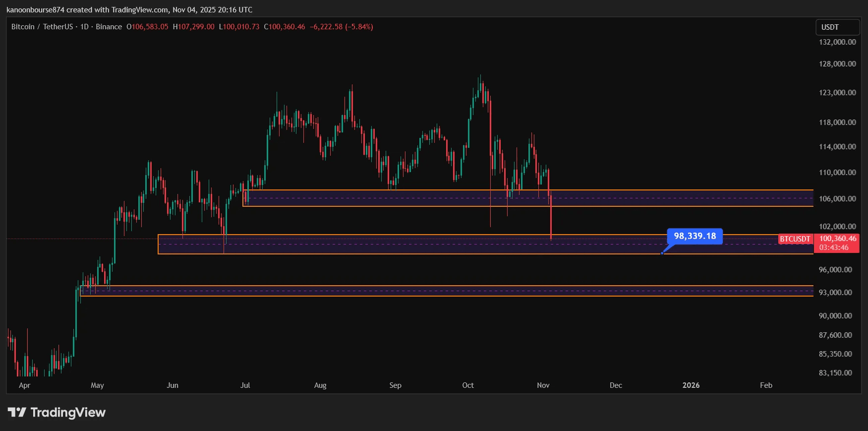
Task: Click the Oct label on time axis
Action: 467,385
